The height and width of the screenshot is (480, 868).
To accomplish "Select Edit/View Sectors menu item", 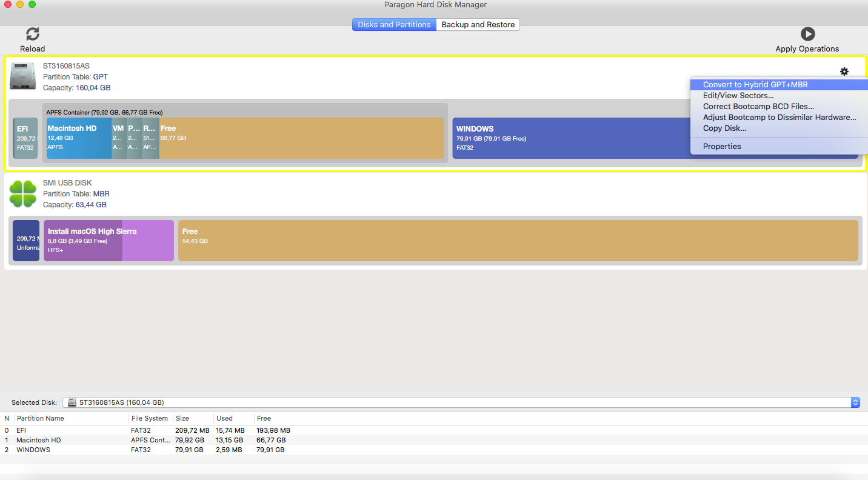I will click(738, 96).
